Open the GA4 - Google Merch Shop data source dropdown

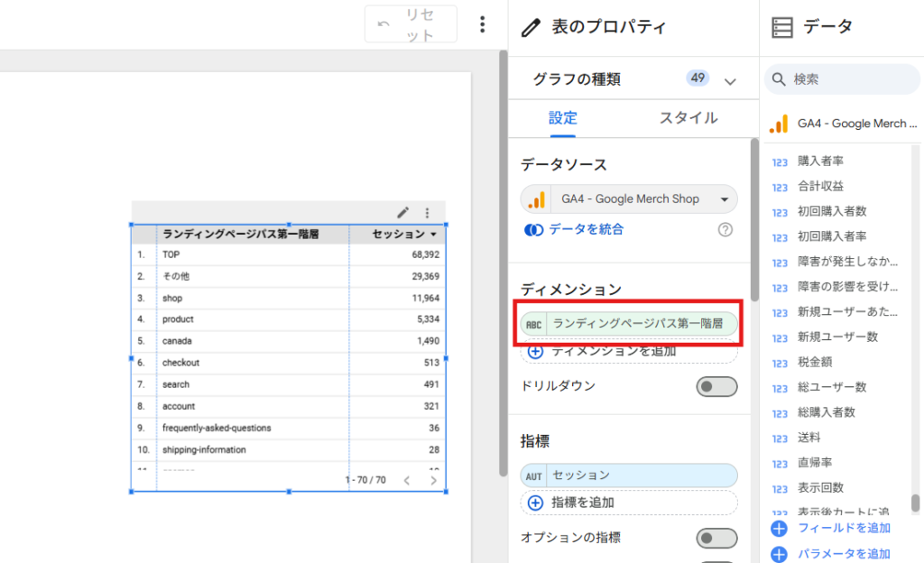point(723,199)
